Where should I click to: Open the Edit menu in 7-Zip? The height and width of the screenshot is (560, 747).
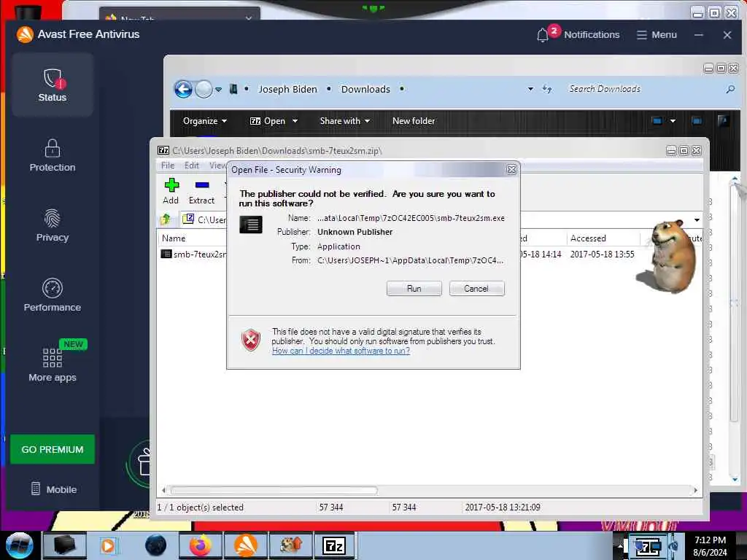[192, 166]
